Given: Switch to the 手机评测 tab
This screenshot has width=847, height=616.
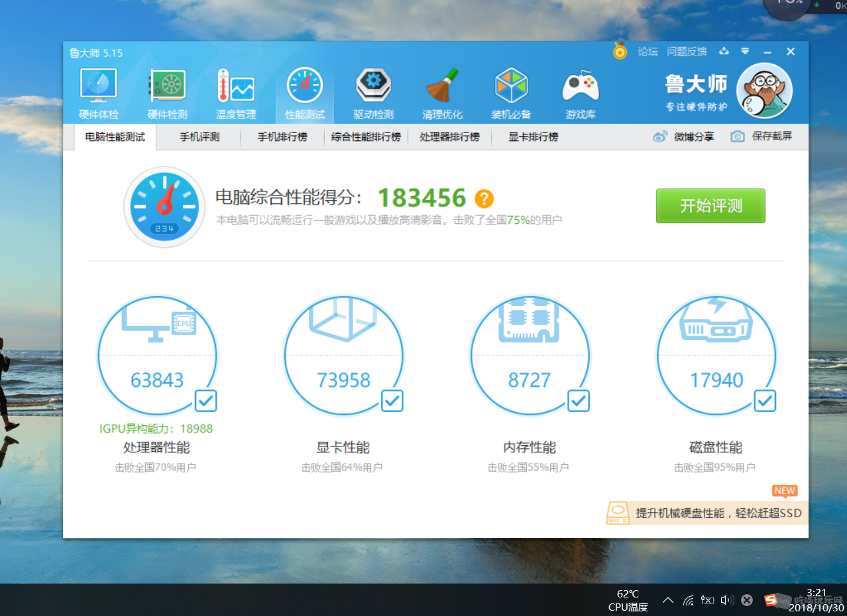Looking at the screenshot, I should (199, 137).
